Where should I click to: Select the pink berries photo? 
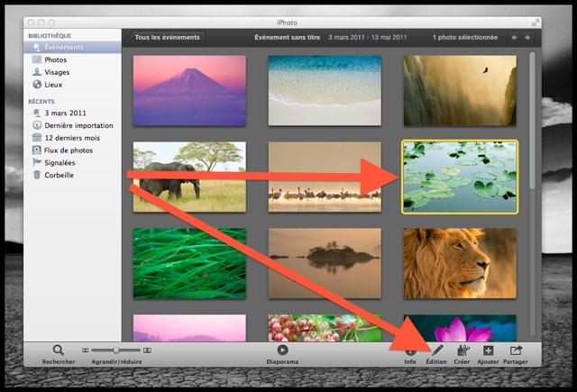(325, 328)
